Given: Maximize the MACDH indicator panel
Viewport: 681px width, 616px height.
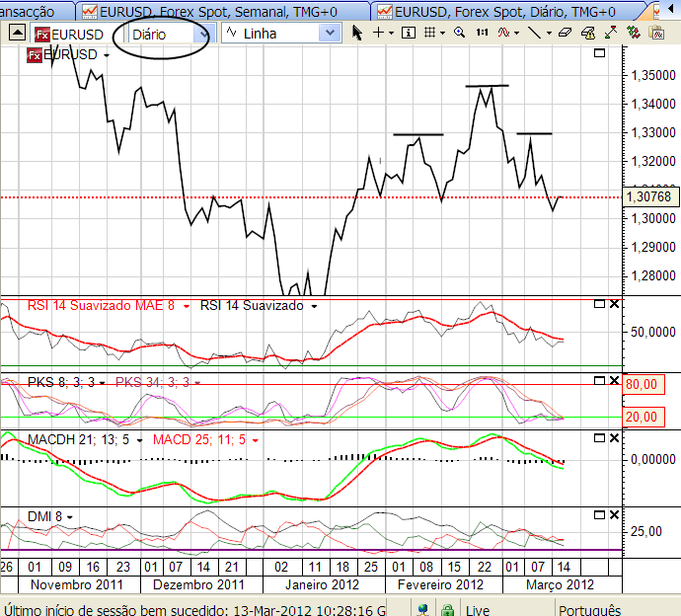Looking at the screenshot, I should [x=599, y=438].
